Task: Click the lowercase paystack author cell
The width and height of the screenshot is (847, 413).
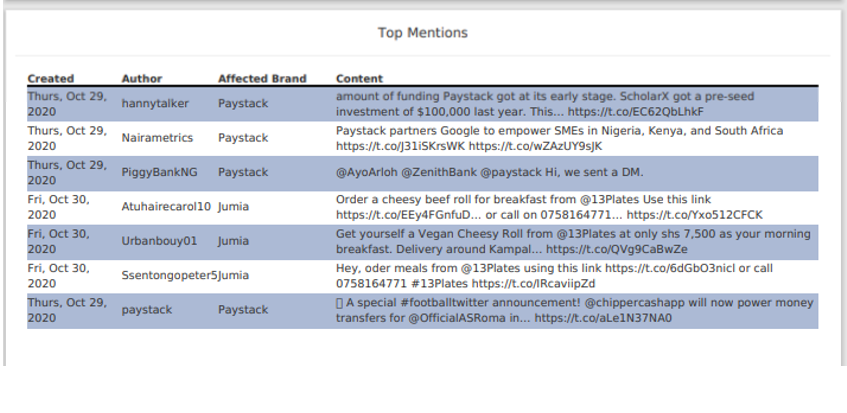Action: pos(147,310)
